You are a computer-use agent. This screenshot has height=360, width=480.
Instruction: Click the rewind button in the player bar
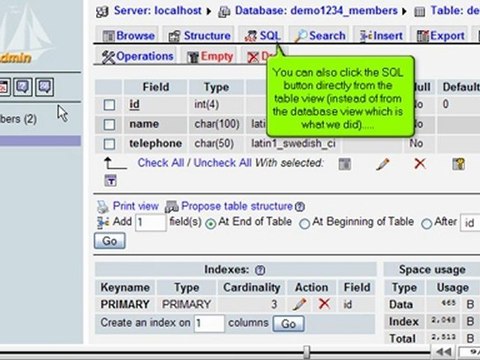444,352
